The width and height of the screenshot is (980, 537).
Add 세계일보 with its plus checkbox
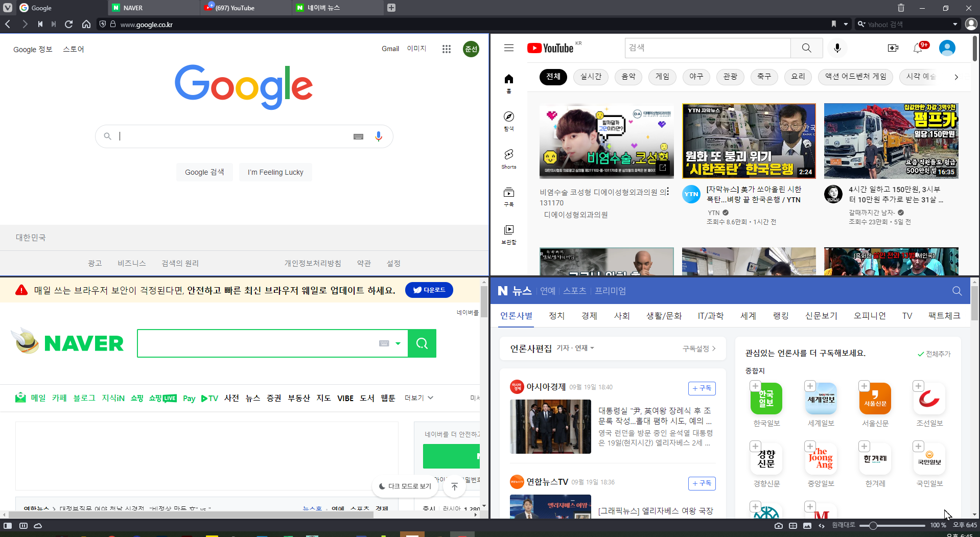coord(810,386)
